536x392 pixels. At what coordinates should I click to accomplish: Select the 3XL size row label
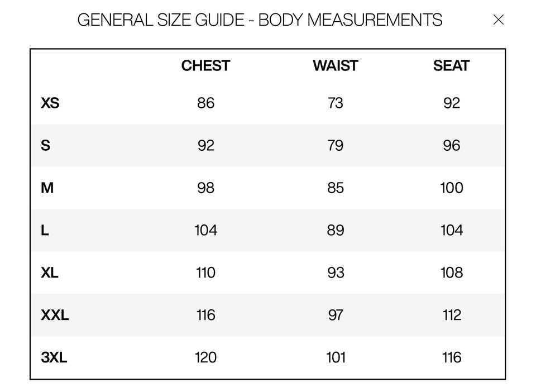(54, 357)
